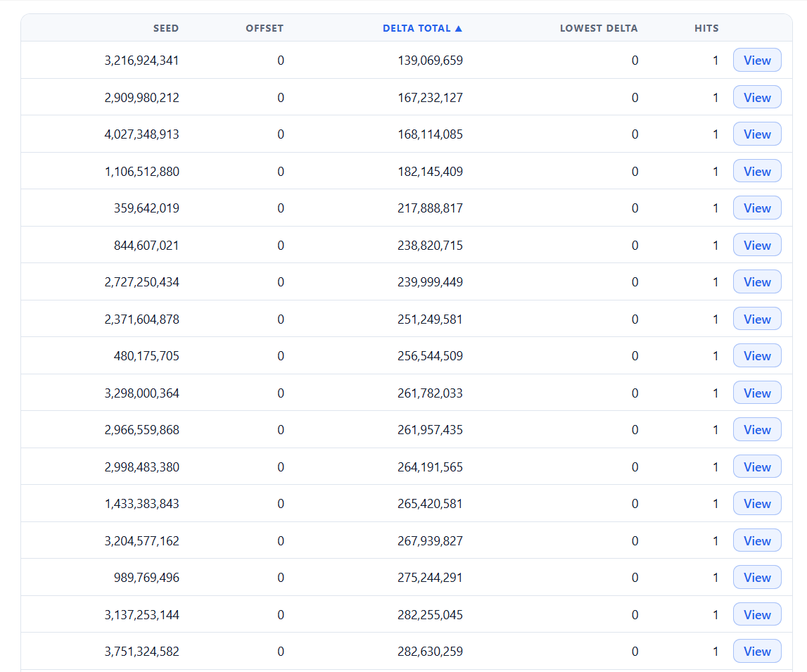Image resolution: width=807 pixels, height=672 pixels.
Task: Click delta total 251,249,581
Action: pos(430,319)
